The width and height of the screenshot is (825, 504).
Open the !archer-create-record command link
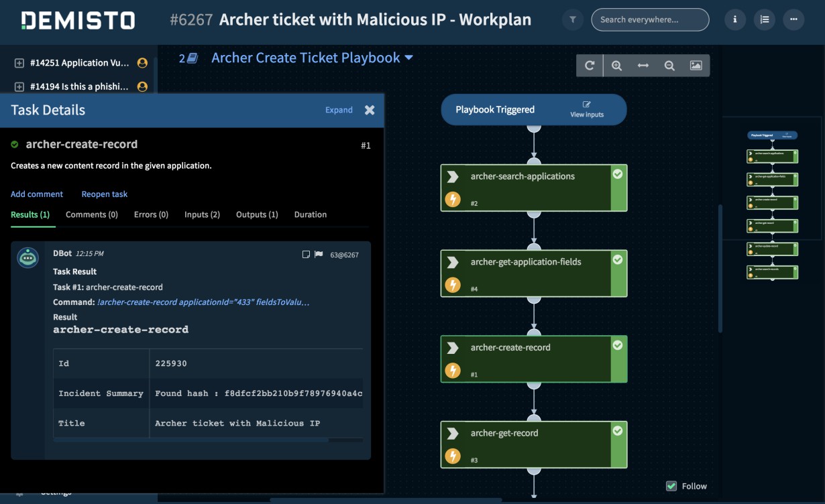[203, 302]
